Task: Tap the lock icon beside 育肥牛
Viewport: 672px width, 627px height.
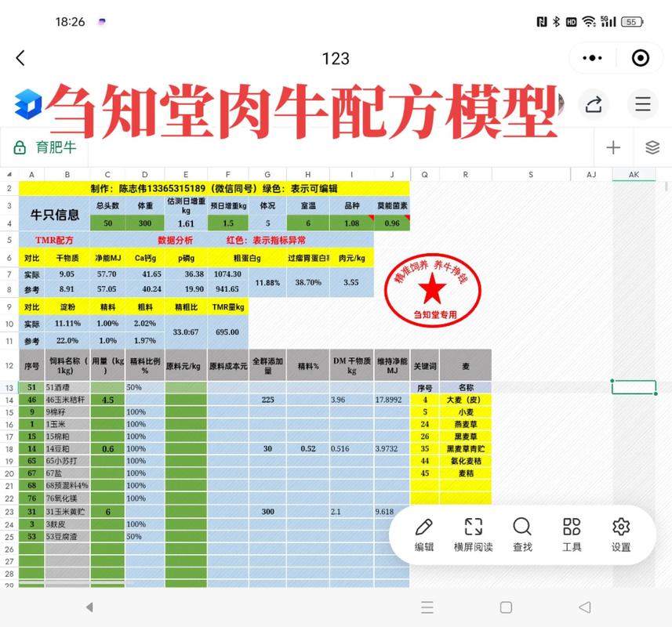Action: tap(20, 147)
